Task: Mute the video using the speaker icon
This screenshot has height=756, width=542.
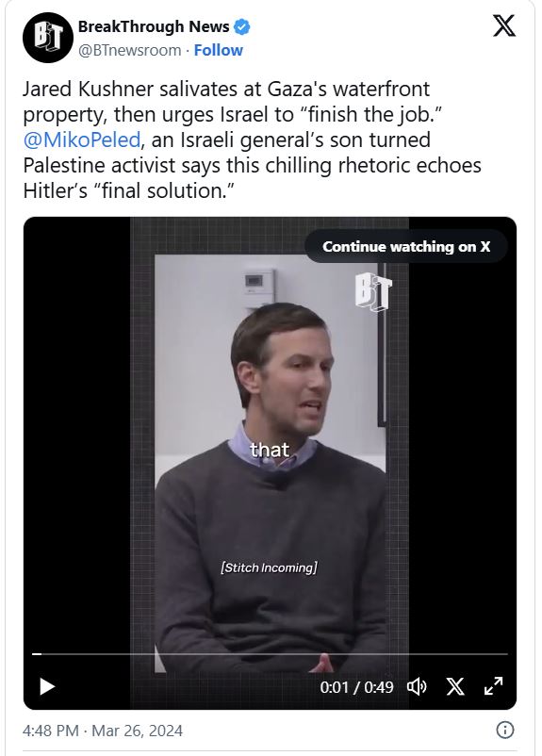Action: 417,686
